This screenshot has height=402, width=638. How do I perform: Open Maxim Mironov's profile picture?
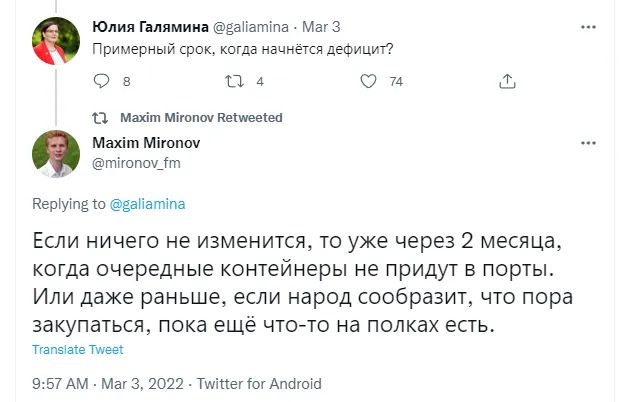pyautogui.click(x=57, y=154)
